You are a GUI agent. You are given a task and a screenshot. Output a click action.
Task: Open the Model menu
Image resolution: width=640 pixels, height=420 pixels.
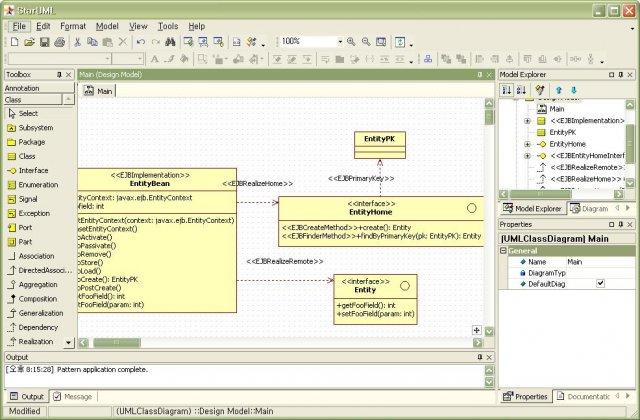click(x=107, y=26)
